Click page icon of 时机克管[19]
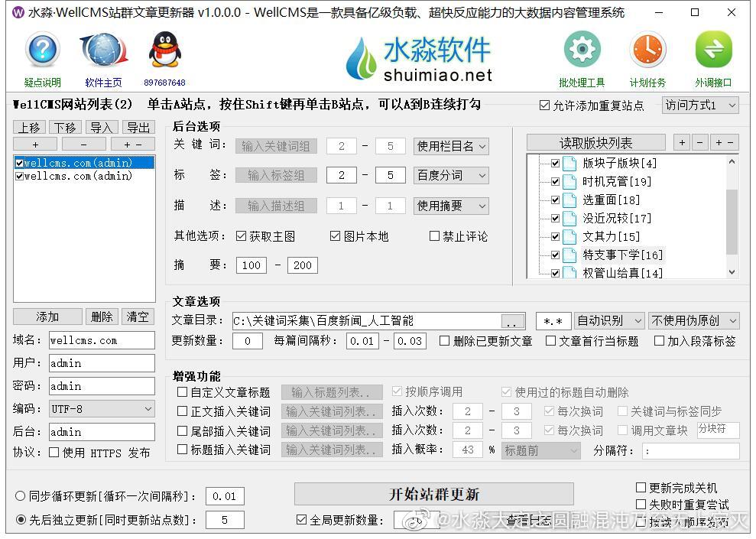756x539 pixels. click(x=569, y=182)
